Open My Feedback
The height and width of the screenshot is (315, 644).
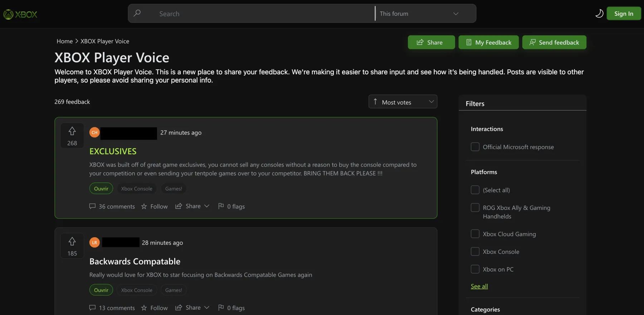(488, 42)
